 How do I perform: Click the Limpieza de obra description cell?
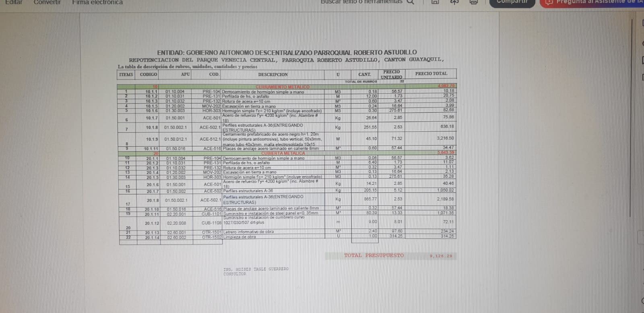click(x=239, y=237)
